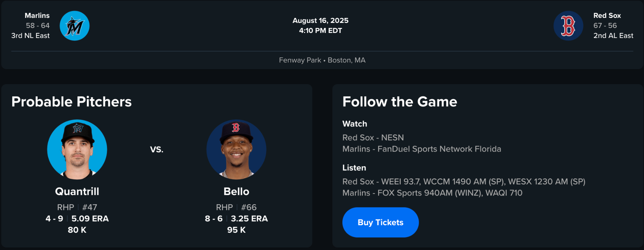Click Quantrill's 5.09 ERA stat
This screenshot has height=250, width=644.
tap(90, 218)
